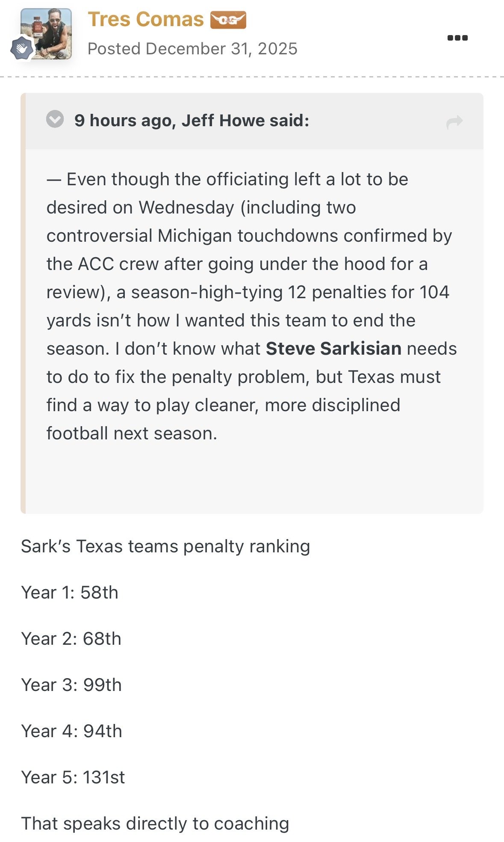Click 'That speaks directly to coaching' text

point(155,824)
